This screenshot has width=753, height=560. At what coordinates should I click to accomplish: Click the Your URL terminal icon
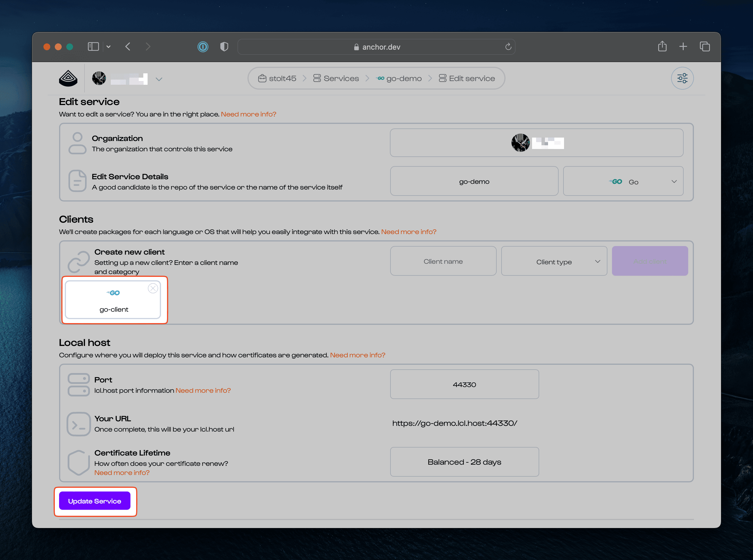point(78,424)
